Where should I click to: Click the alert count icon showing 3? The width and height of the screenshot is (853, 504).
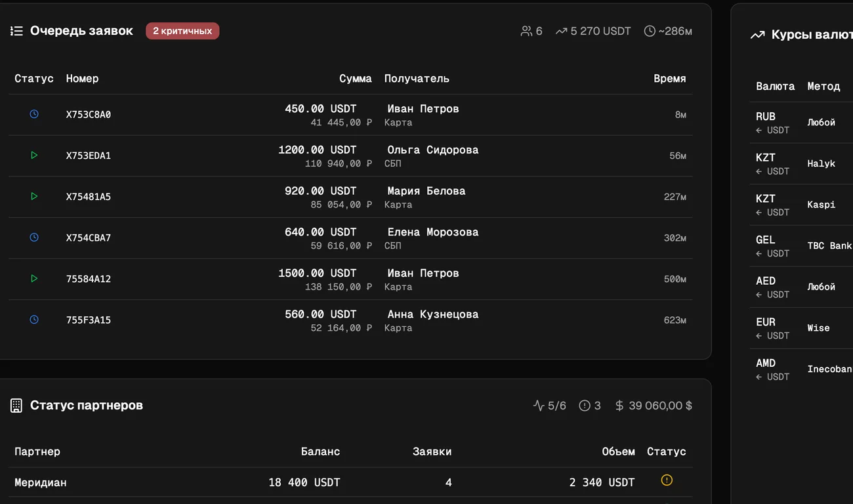click(x=585, y=406)
